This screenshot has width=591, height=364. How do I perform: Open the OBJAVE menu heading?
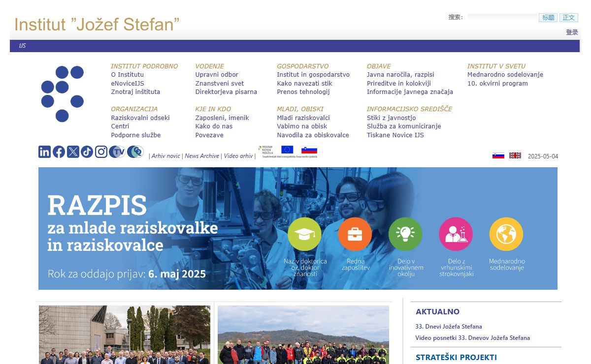[x=379, y=66]
